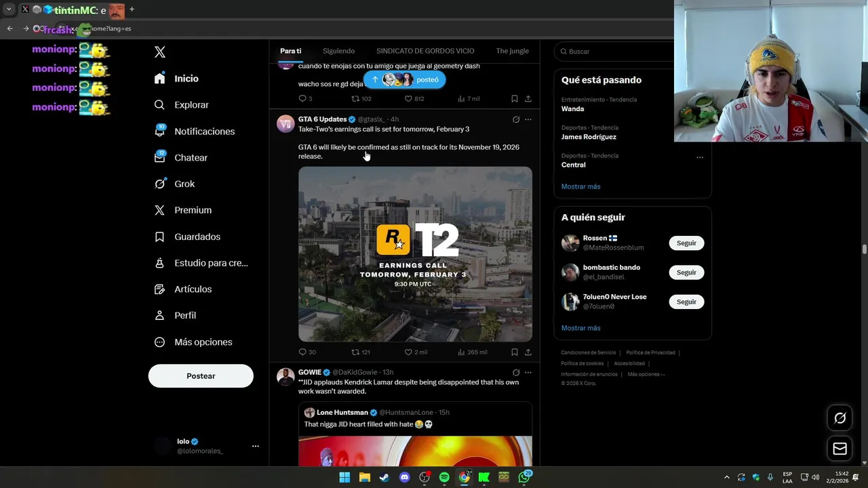This screenshot has height=488, width=868.
Task: Click the Buscar search field
Action: (x=632, y=52)
